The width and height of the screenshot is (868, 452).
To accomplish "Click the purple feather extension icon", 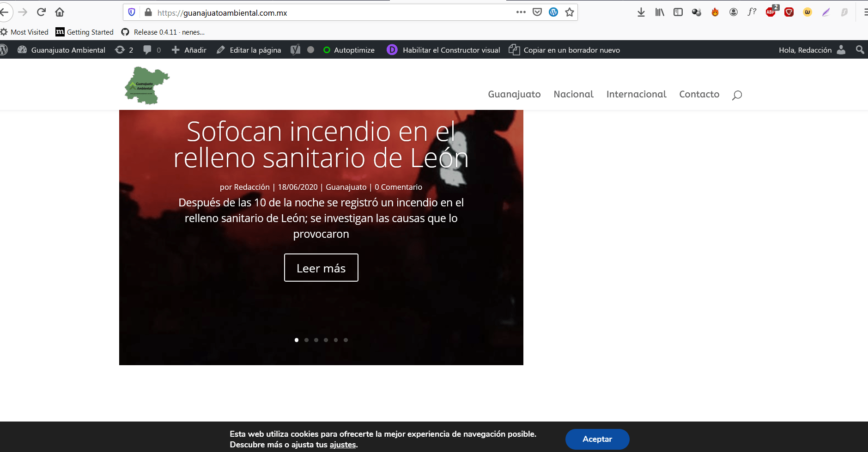I will click(x=826, y=12).
